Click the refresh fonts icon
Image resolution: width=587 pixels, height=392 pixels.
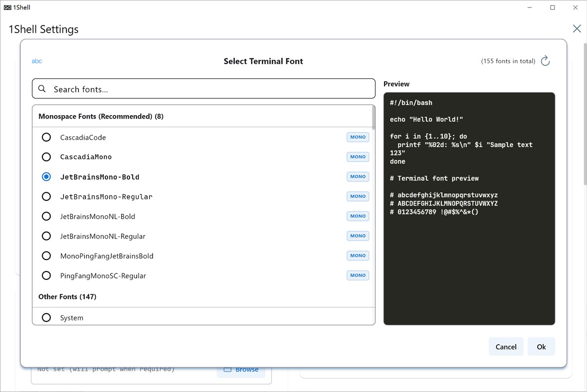546,61
